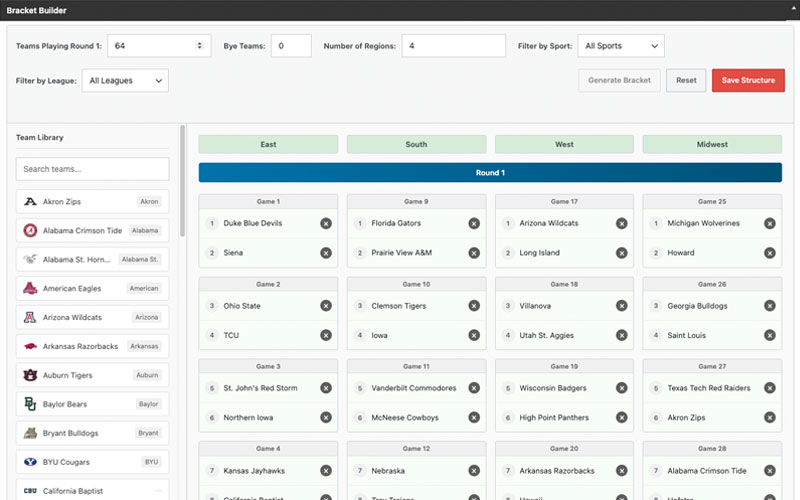Remove Prairie View A&M from Game 9
The height and width of the screenshot is (500, 800).
pyautogui.click(x=474, y=253)
